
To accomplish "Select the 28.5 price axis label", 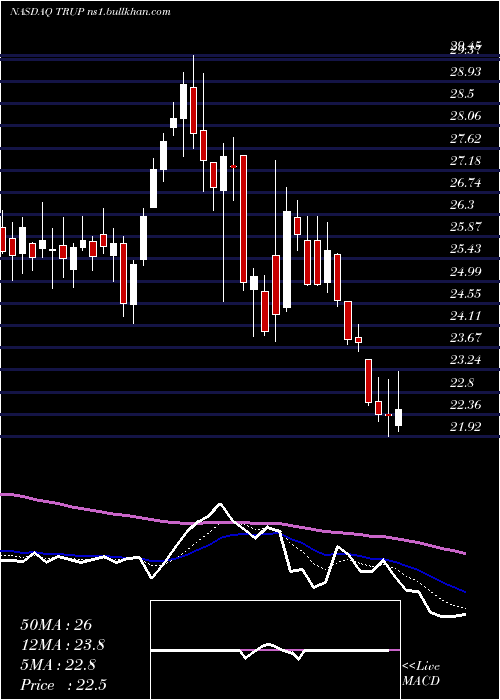I will click(x=462, y=94).
